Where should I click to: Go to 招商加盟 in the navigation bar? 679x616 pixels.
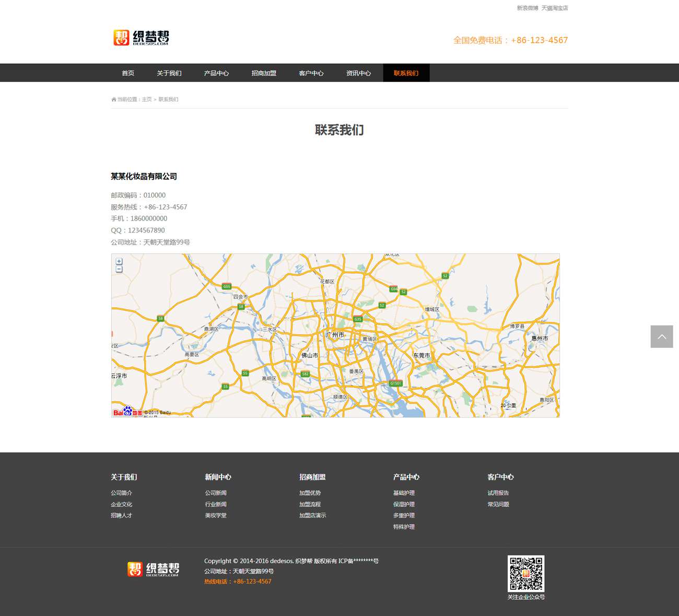[x=264, y=73]
